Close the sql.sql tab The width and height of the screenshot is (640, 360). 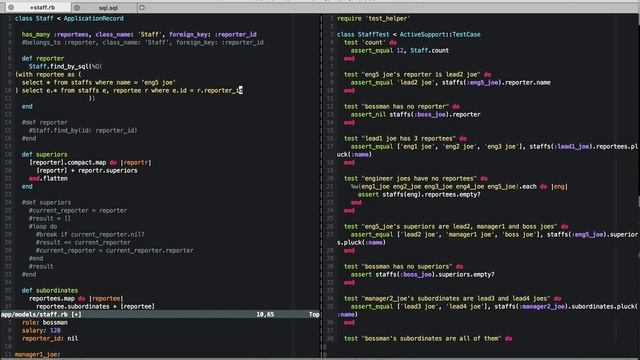pos(77,7)
